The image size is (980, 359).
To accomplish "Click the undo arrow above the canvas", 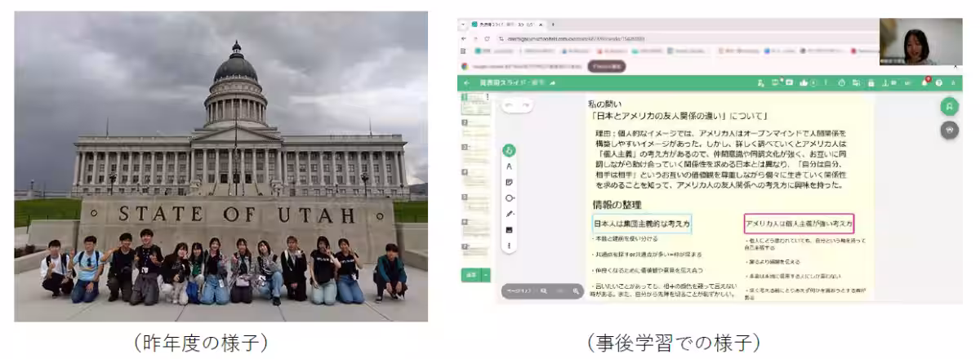I will 509,105.
